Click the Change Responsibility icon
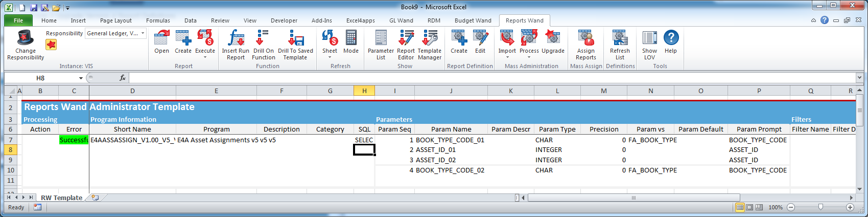Viewport: 868px width, 217px height. click(x=25, y=38)
